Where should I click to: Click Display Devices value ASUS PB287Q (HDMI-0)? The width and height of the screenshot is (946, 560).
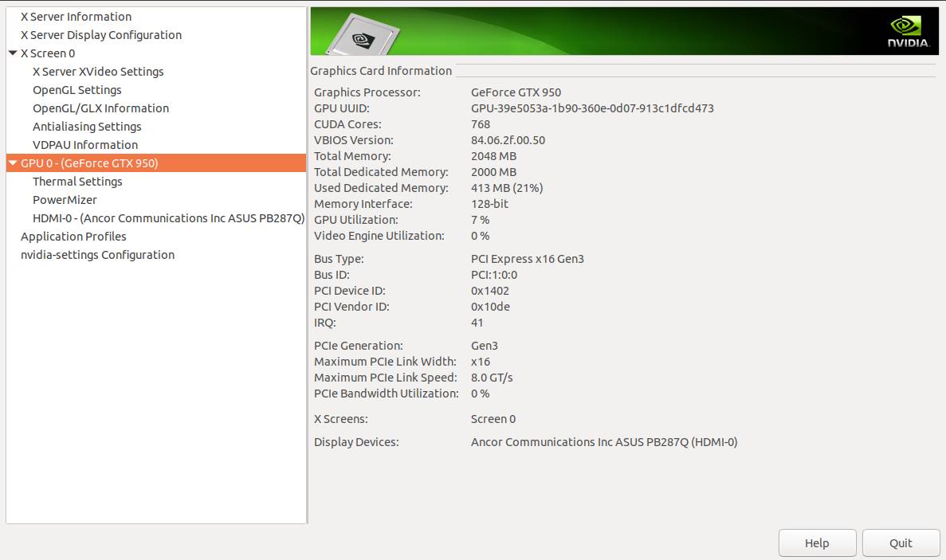(604, 442)
